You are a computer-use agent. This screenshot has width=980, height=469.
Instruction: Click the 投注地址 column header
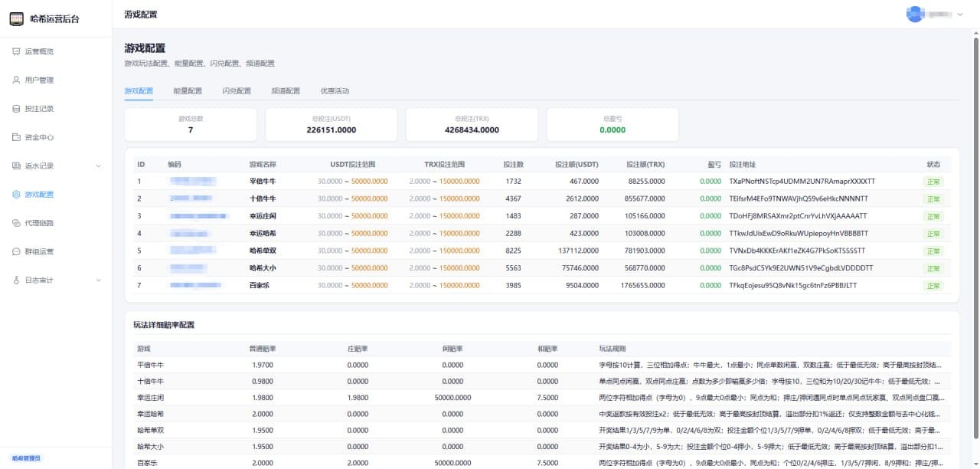pyautogui.click(x=743, y=164)
